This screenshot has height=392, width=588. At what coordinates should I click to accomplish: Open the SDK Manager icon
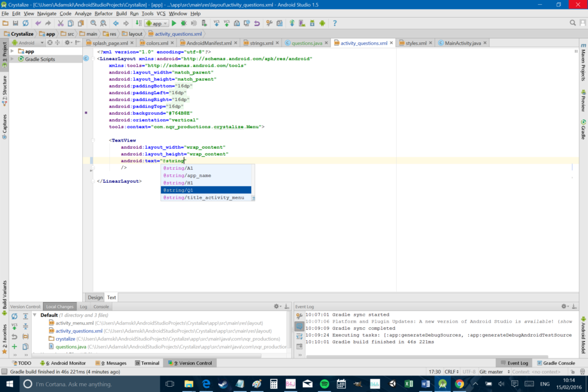click(311, 24)
